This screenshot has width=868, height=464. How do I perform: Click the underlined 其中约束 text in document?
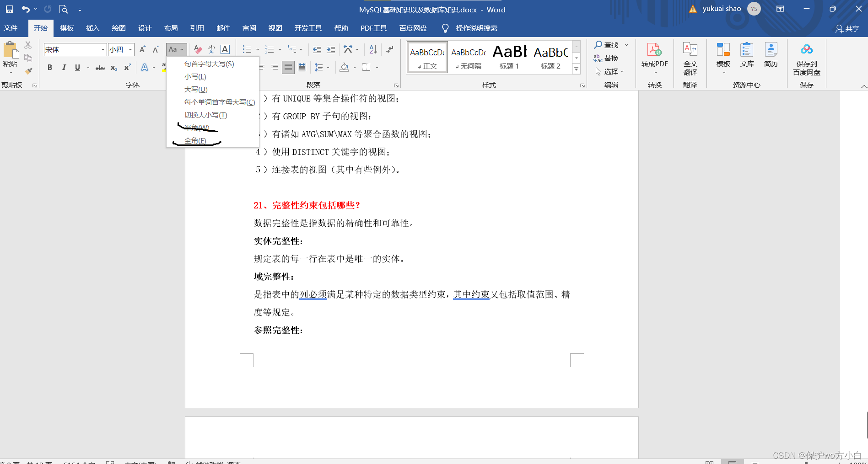[x=471, y=294]
